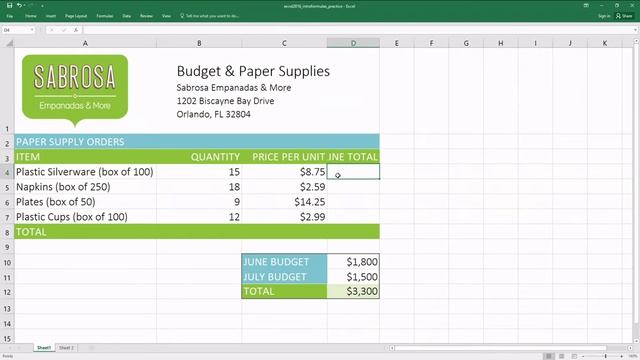This screenshot has width=640, height=360.
Task: Select column E header
Action: tap(397, 43)
